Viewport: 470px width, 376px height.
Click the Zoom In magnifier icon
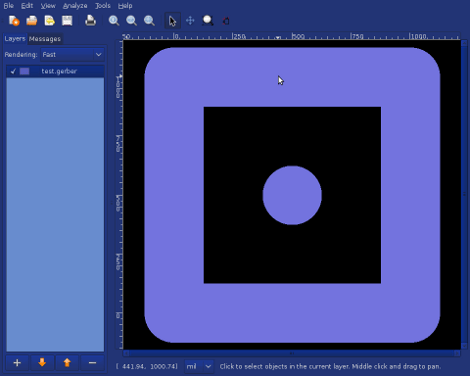(114, 21)
